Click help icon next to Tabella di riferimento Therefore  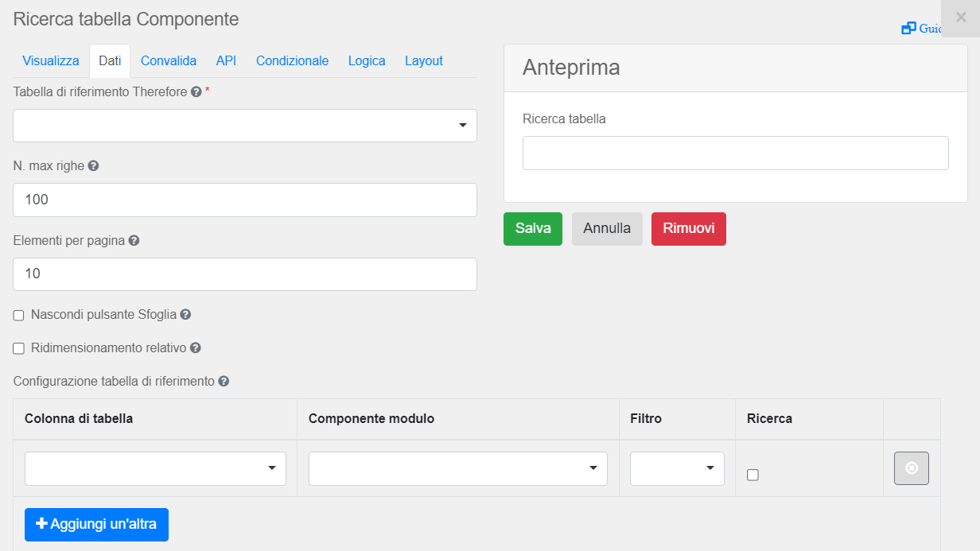tap(196, 92)
